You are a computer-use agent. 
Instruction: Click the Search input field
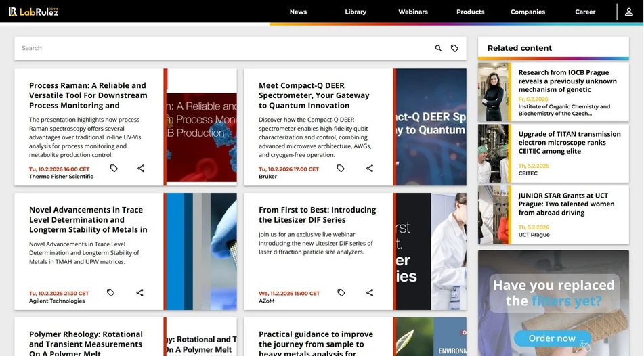tap(224, 48)
